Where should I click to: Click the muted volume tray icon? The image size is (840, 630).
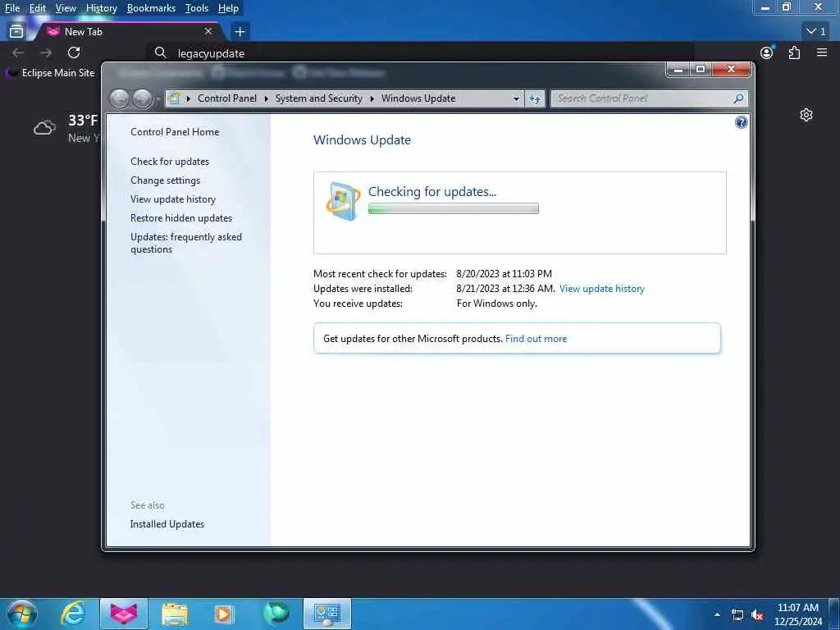[757, 615]
